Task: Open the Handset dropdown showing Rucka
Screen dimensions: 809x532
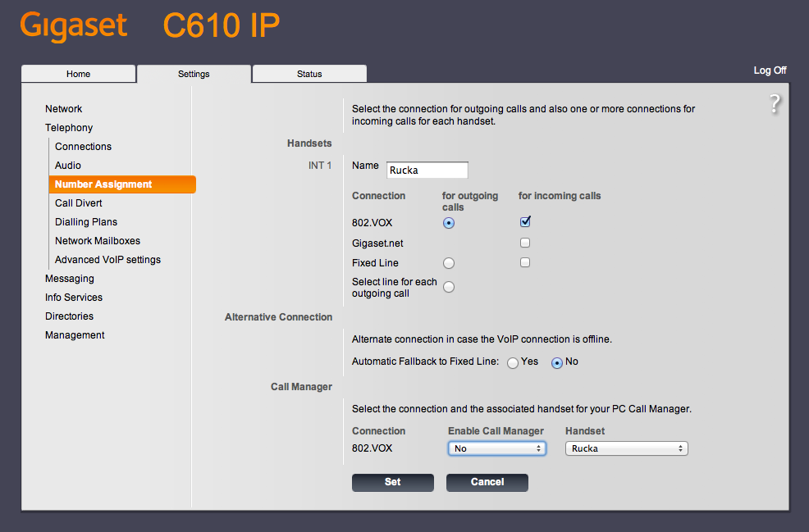Action: pos(626,448)
